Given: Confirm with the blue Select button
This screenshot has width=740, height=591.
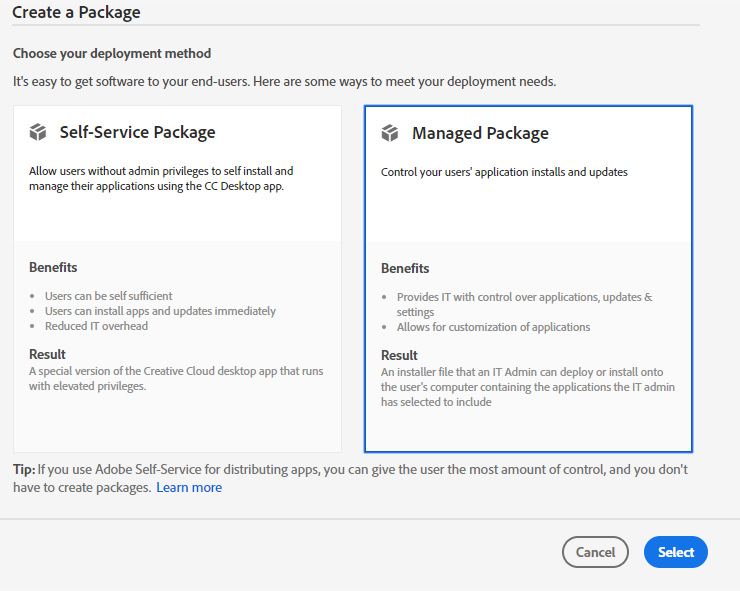Looking at the screenshot, I should 676,552.
